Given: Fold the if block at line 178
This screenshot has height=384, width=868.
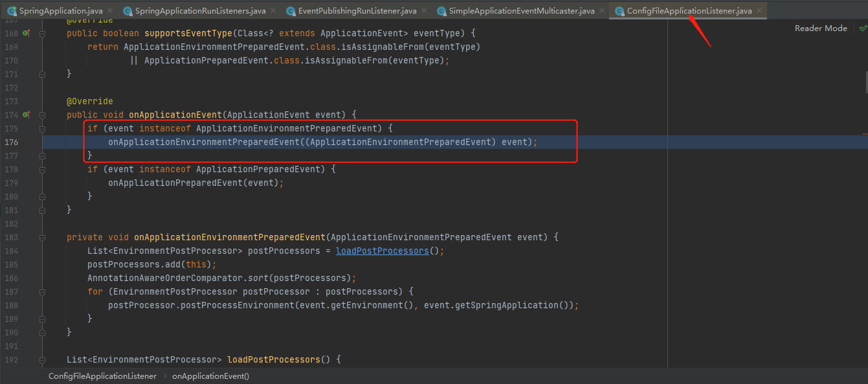Looking at the screenshot, I should click(43, 169).
